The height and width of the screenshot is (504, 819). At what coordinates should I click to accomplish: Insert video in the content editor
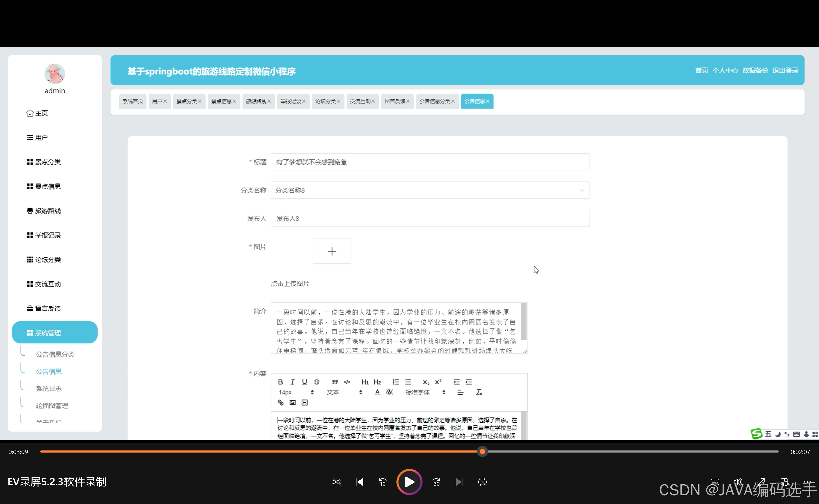click(x=304, y=403)
